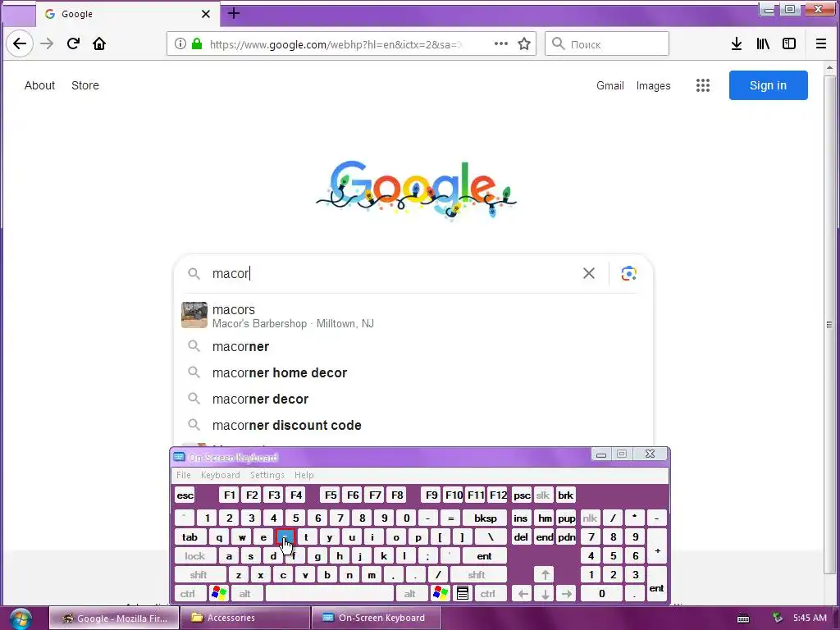The width and height of the screenshot is (840, 630).
Task: Toggle the right shft key
Action: (x=477, y=575)
